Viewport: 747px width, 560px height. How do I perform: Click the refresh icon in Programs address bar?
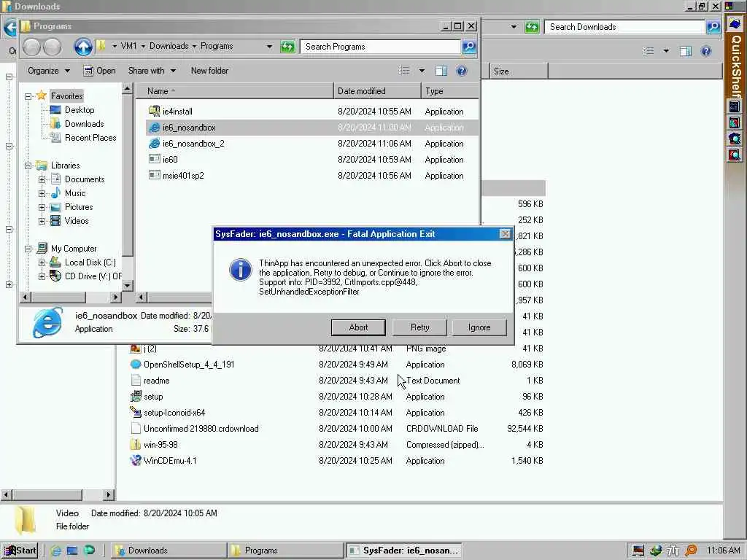pos(287,47)
